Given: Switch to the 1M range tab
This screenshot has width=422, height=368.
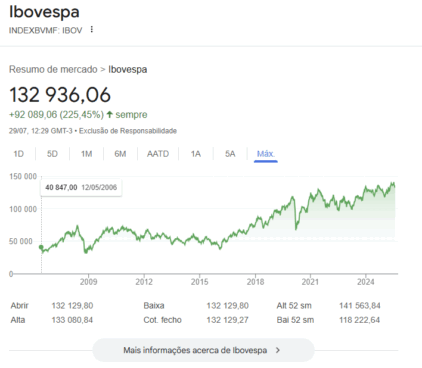Looking at the screenshot, I should point(86,154).
